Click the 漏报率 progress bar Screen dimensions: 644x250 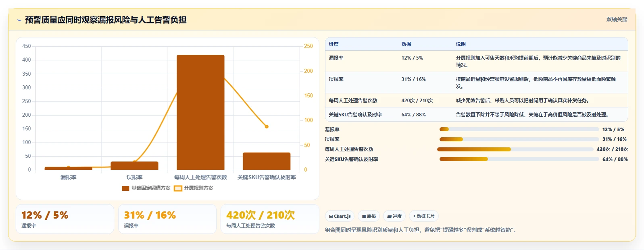[519, 129]
